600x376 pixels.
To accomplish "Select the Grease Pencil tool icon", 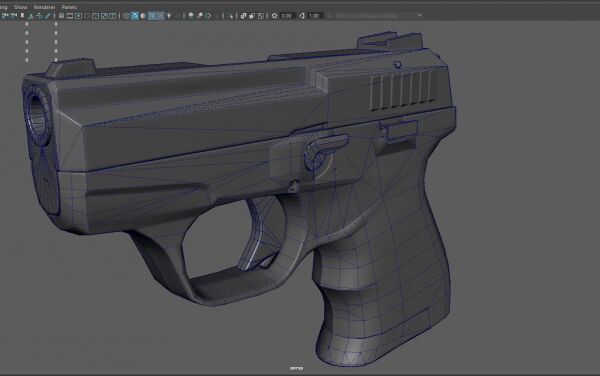I will coord(47,16).
